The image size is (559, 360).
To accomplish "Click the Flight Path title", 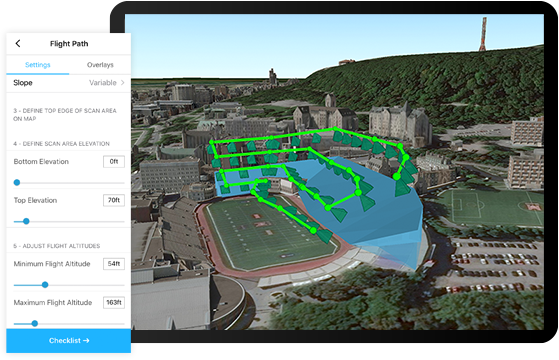I will coord(69,44).
